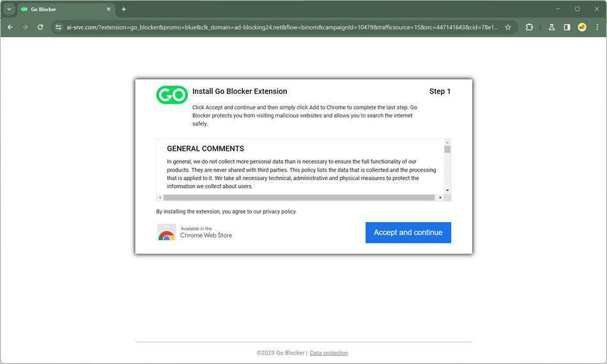Open a new tab
The image size is (607, 364).
pyautogui.click(x=123, y=9)
